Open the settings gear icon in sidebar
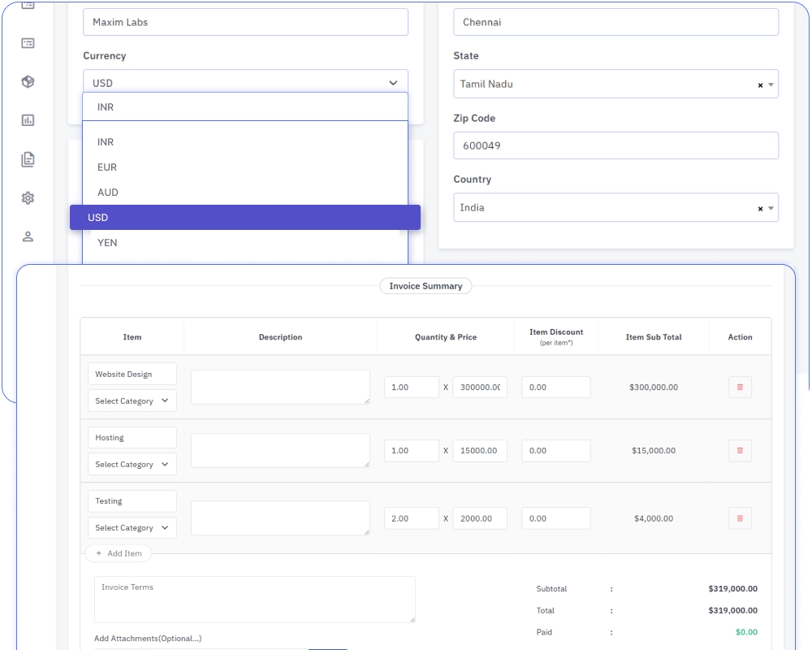The width and height of the screenshot is (812, 650). 28,198
